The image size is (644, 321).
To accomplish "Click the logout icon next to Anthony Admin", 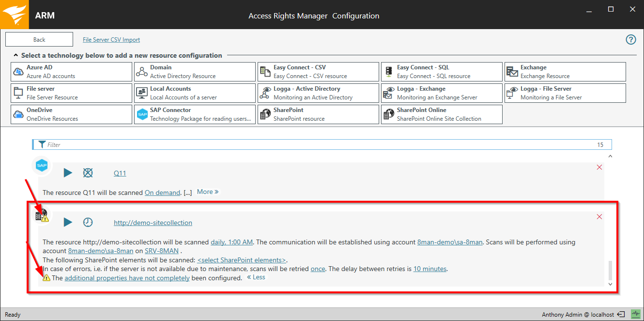I will 621,314.
